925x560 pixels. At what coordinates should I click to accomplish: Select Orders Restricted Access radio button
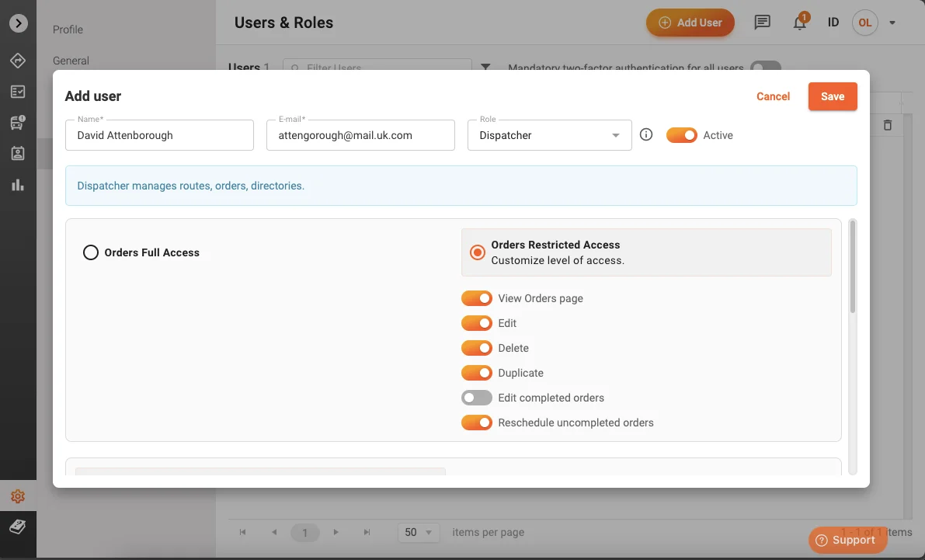click(477, 252)
